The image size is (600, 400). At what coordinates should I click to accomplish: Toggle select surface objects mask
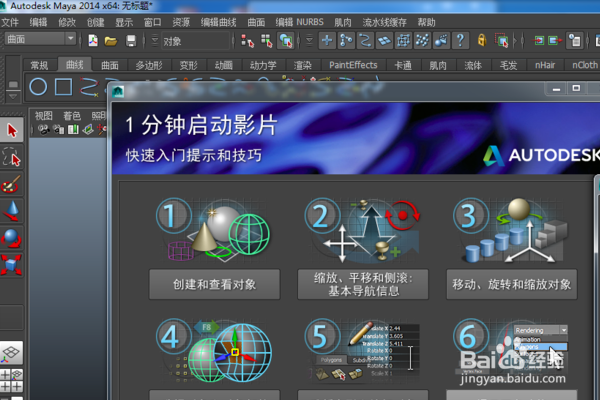coord(384,40)
